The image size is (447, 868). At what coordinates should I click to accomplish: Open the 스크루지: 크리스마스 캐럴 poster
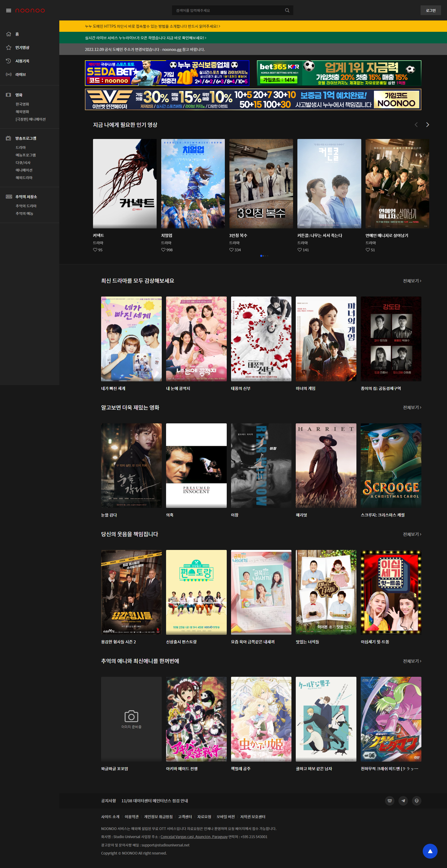[391, 465]
